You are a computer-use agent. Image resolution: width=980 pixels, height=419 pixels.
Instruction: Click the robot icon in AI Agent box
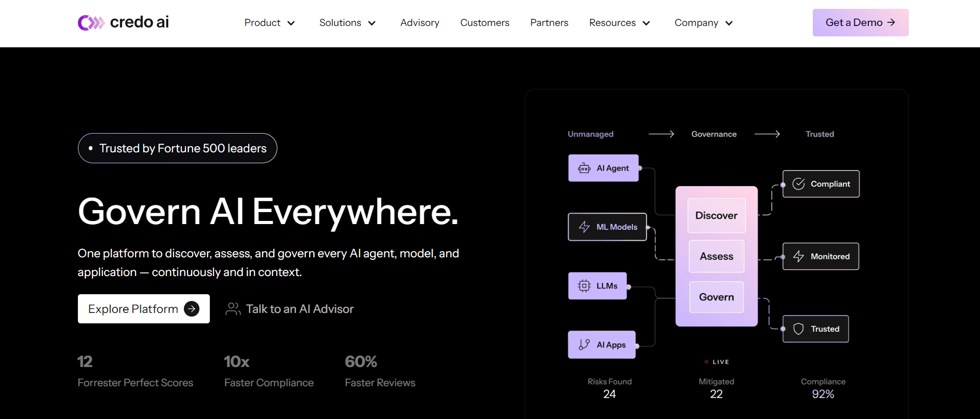[584, 168]
